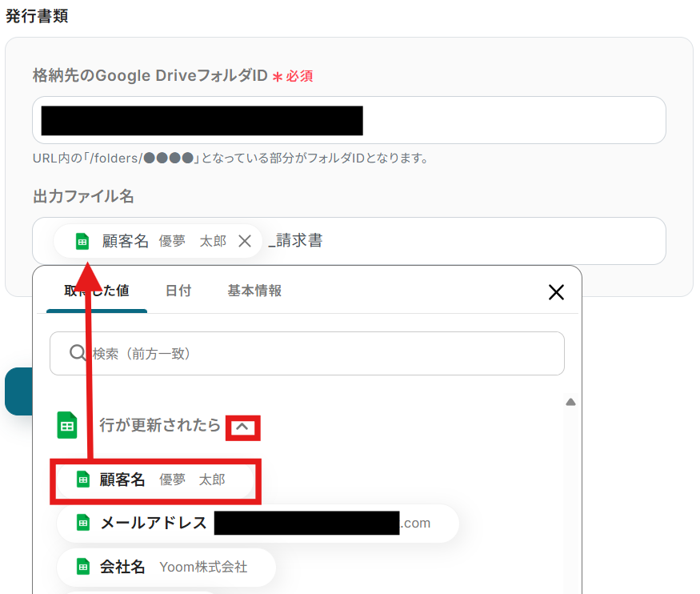Collapse the 行が更新されたら section
Image resolution: width=700 pixels, height=594 pixels.
pos(242,427)
